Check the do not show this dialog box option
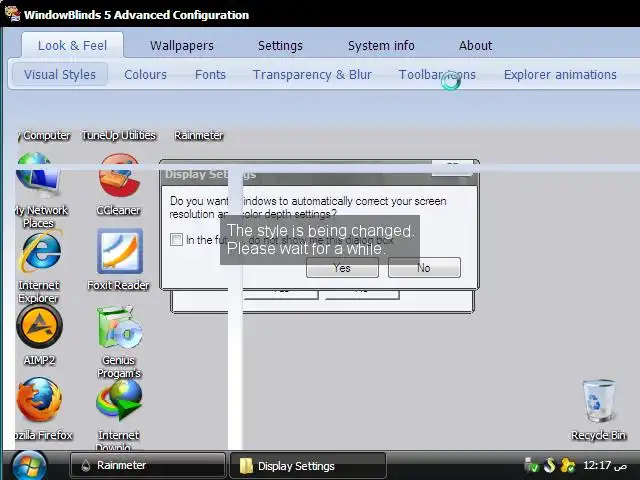The height and width of the screenshot is (480, 640). 176,240
